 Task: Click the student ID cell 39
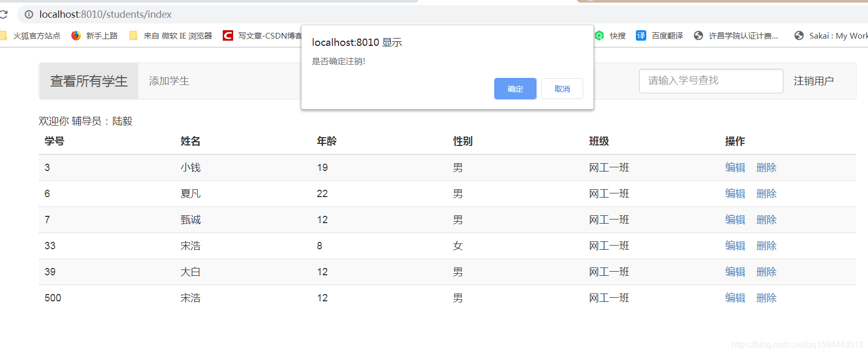point(50,272)
